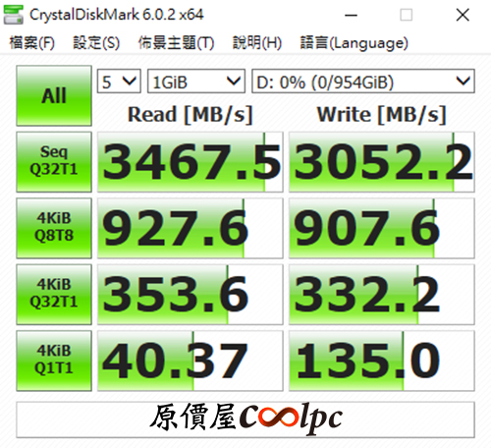Click the coolpc comment field at bottom
Screen dimensions: 491x448
point(245,420)
